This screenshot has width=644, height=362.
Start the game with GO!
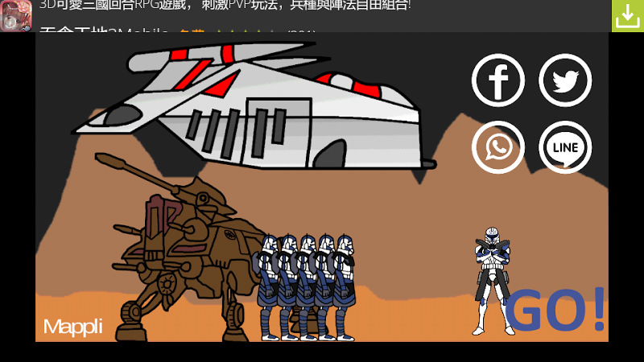point(555,310)
